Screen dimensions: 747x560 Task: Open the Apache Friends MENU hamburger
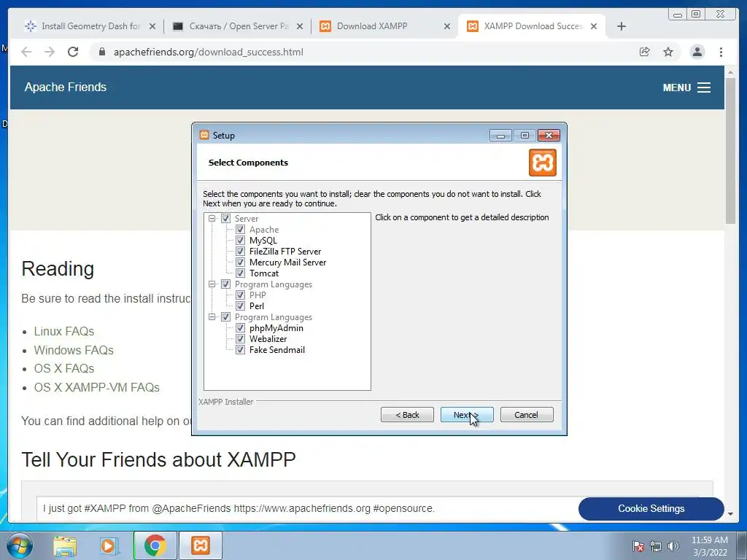click(x=686, y=87)
